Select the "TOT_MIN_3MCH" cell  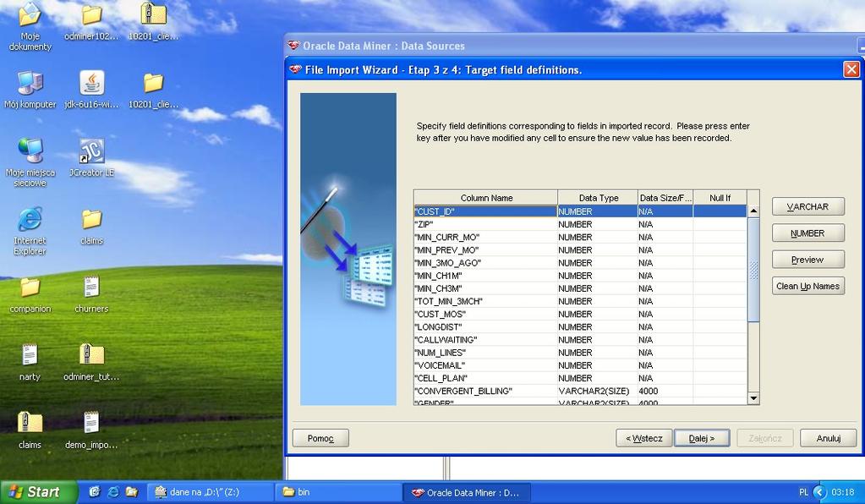point(486,301)
